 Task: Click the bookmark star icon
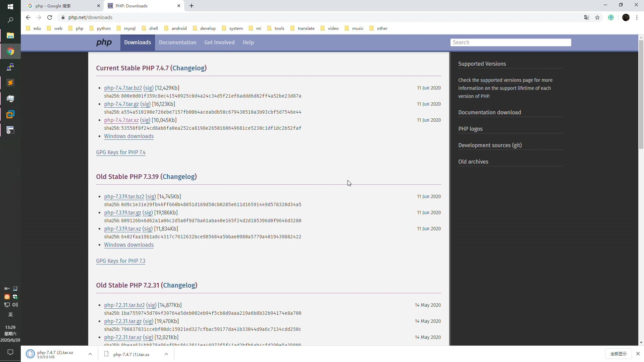coord(598,17)
